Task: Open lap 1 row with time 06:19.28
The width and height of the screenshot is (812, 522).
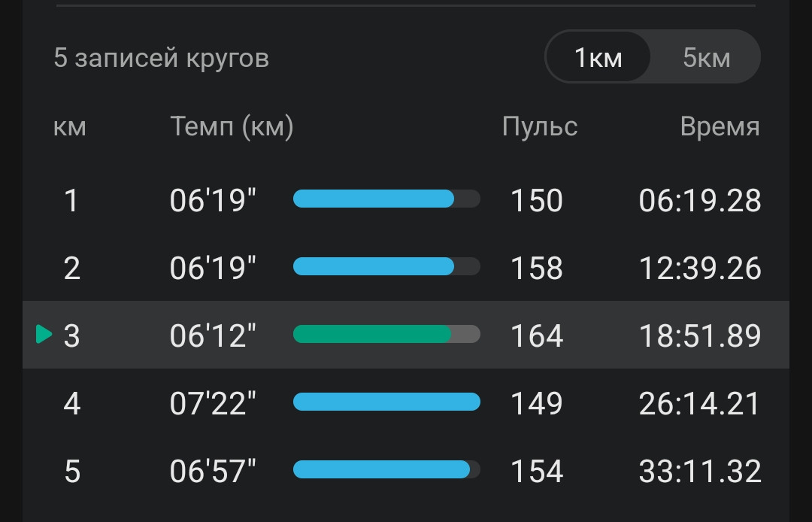Action: click(x=406, y=199)
